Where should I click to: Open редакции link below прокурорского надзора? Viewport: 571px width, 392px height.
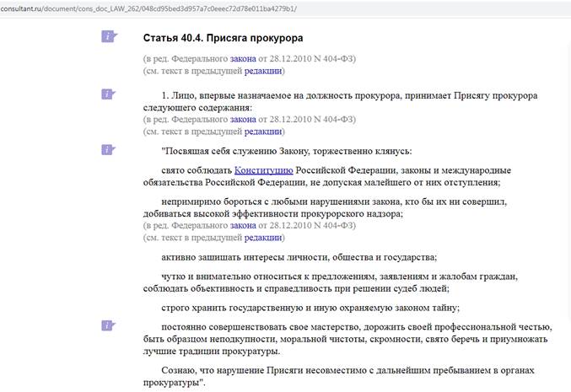tap(263, 238)
